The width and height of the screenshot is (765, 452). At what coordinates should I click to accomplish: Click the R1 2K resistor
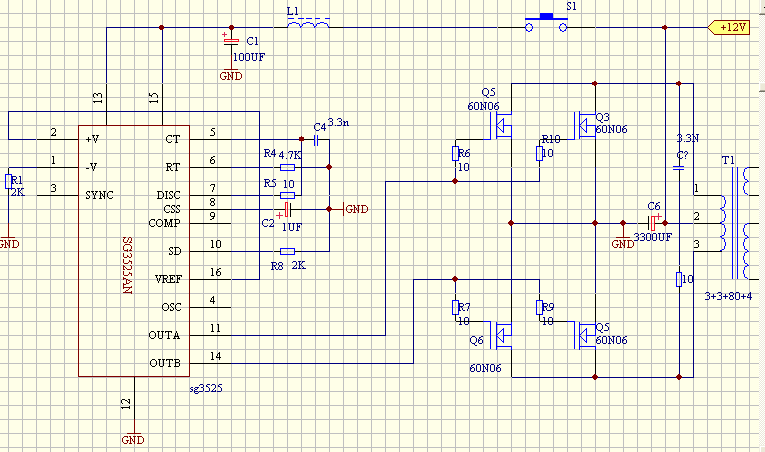pyautogui.click(x=9, y=180)
